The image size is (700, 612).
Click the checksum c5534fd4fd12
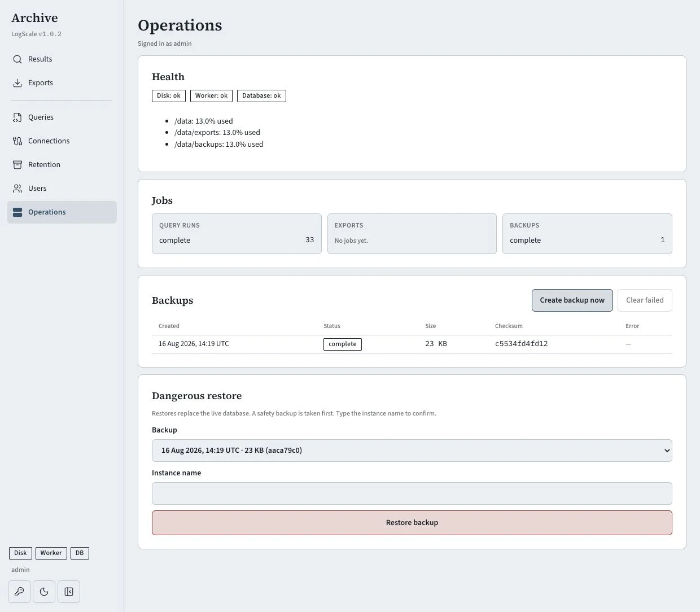(x=521, y=344)
